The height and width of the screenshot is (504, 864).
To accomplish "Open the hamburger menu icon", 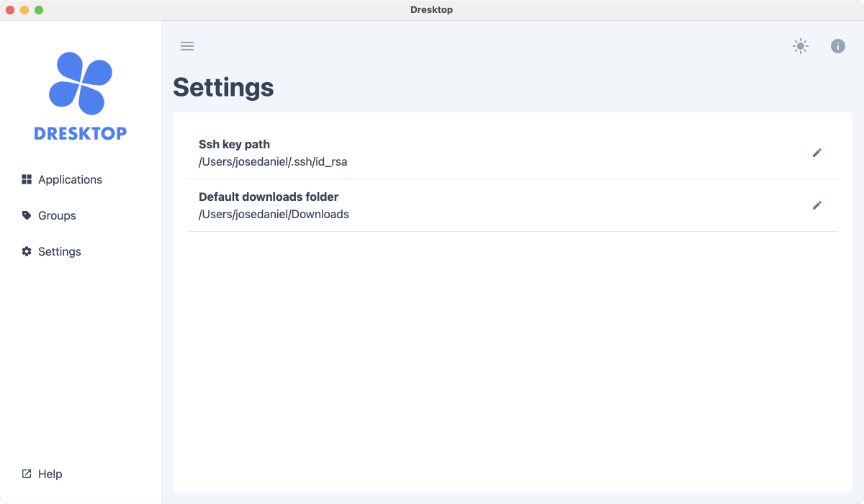I will [187, 46].
